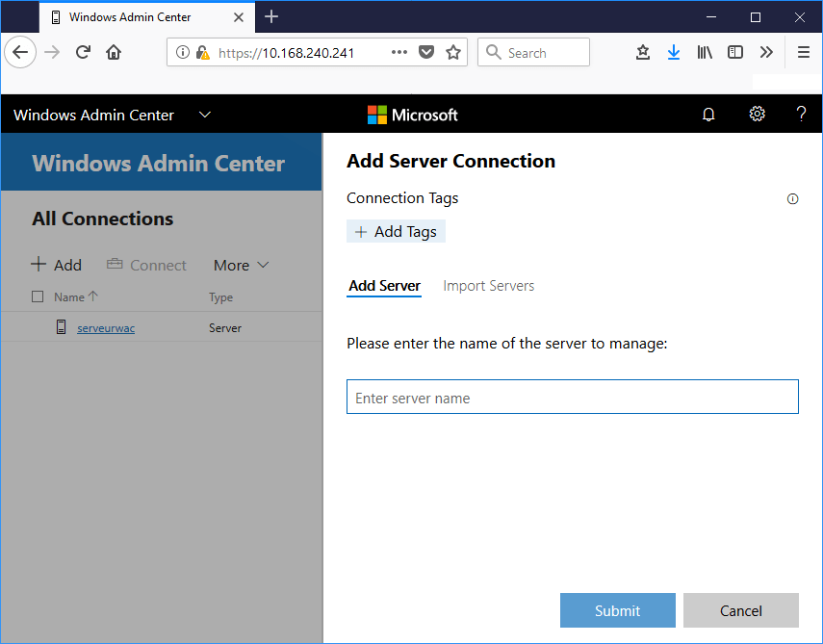Cancel adding the server connection
Screen dimensions: 823x644
(x=740, y=610)
